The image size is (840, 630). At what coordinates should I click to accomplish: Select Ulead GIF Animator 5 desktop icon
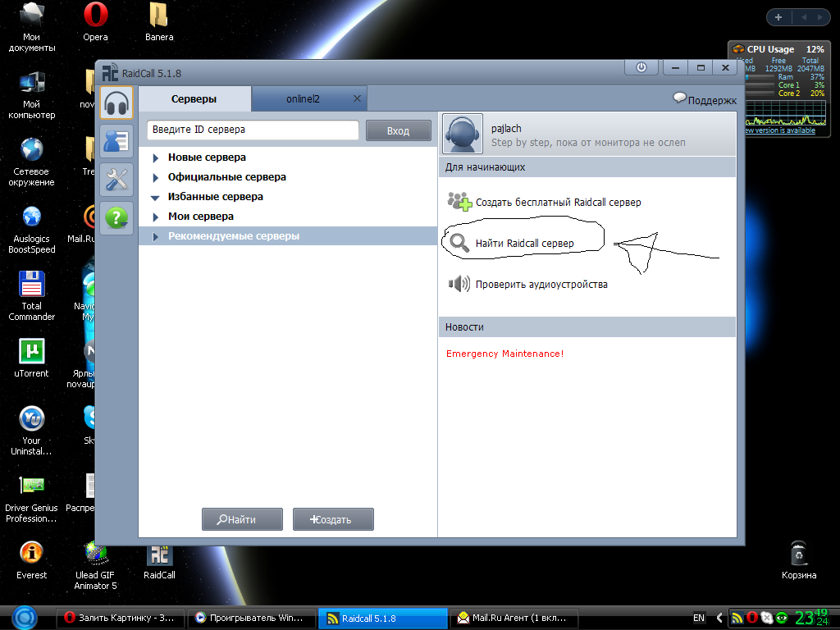[x=95, y=565]
